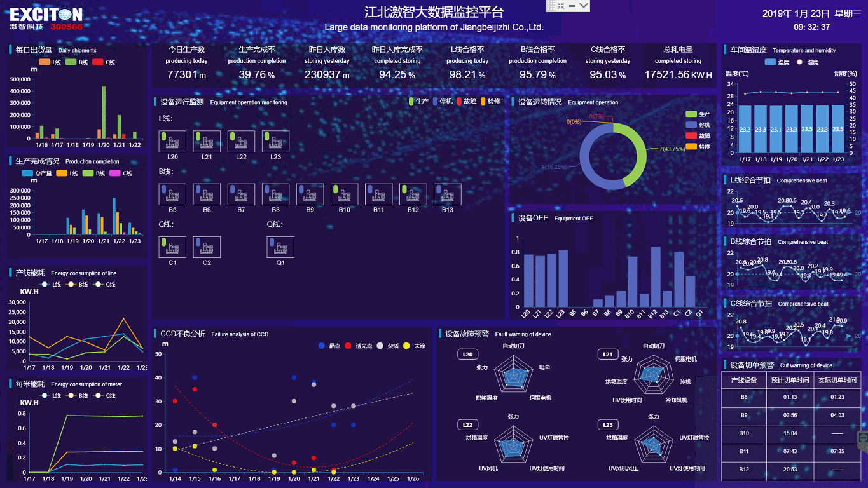Click the B12 bar in the Equipment OEE chart
This screenshot has width=868, height=488.
coord(656,277)
